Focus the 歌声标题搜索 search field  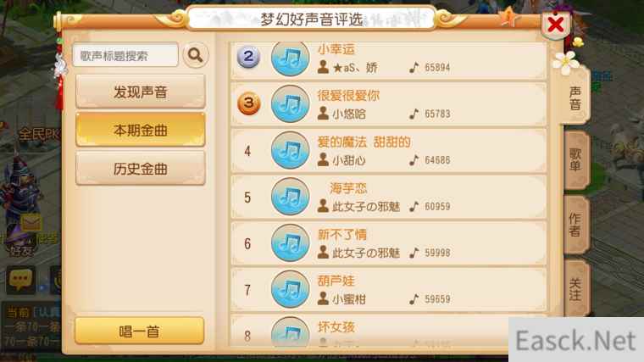[125, 55]
